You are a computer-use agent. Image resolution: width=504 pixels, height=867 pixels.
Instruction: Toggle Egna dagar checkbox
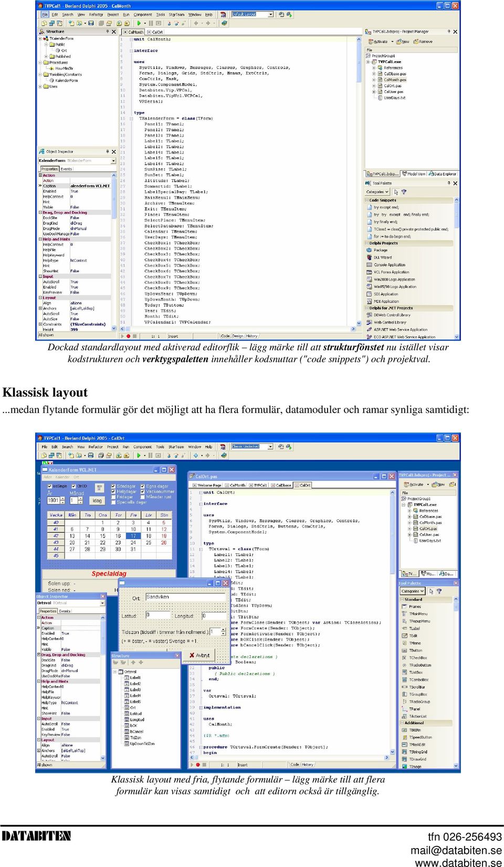[143, 487]
